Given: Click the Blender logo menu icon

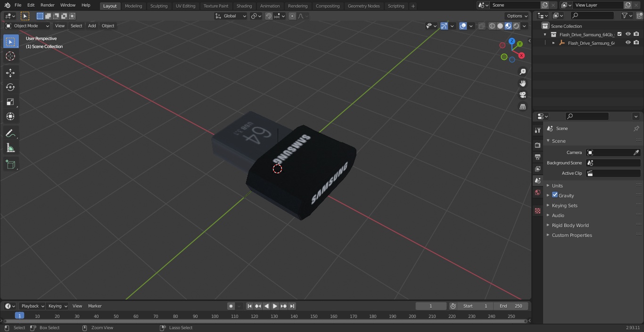Looking at the screenshot, I should pos(7,5).
